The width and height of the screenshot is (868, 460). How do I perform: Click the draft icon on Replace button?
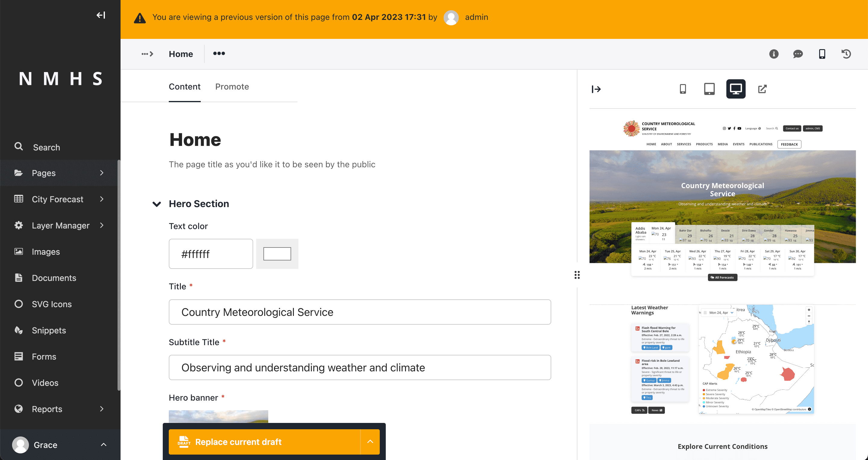(x=184, y=442)
